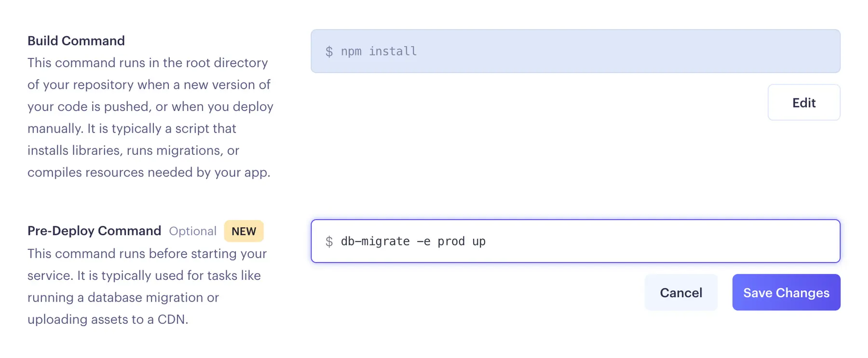The image size is (868, 358).
Task: Click the Cancel button
Action: tap(681, 292)
